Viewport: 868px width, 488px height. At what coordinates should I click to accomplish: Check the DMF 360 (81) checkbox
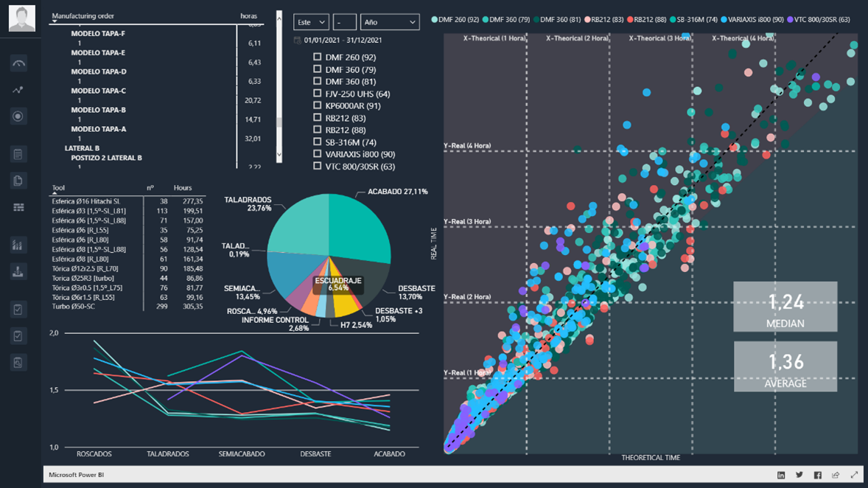pos(317,81)
